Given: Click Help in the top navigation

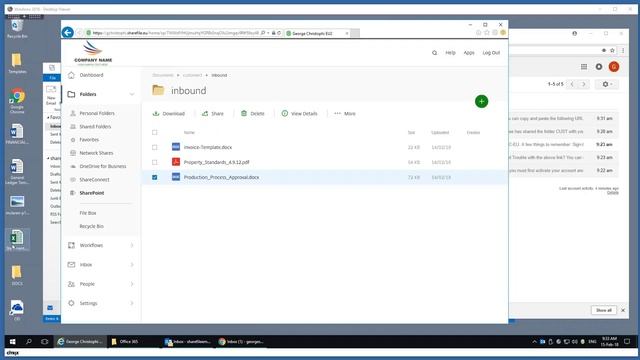Looking at the screenshot, I should (x=450, y=53).
